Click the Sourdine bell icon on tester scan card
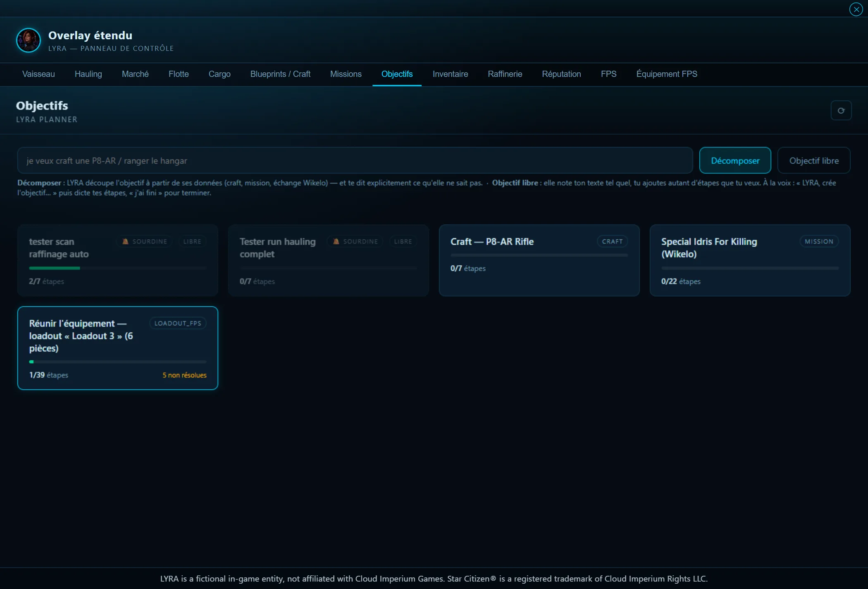The height and width of the screenshot is (589, 868). pos(125,241)
